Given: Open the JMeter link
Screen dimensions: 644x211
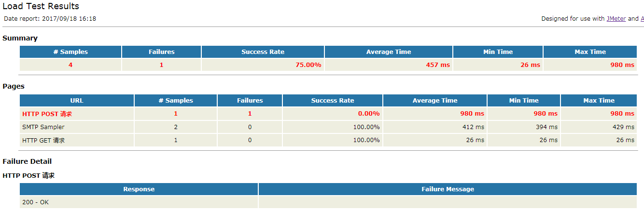Looking at the screenshot, I should [616, 19].
